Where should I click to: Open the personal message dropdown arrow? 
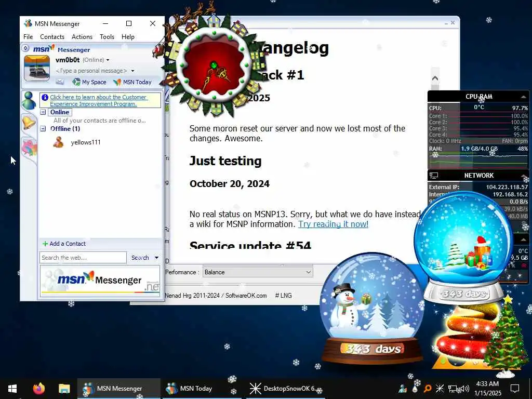132,71
